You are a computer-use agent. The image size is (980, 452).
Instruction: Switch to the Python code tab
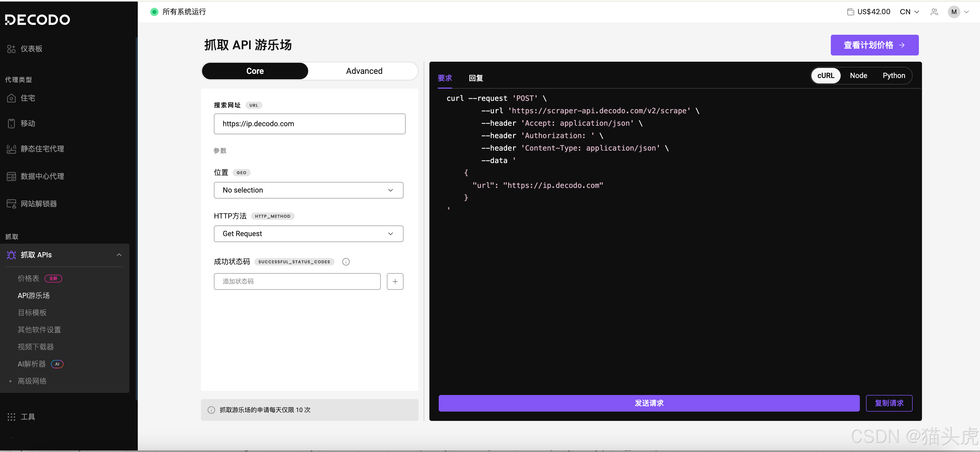(894, 75)
